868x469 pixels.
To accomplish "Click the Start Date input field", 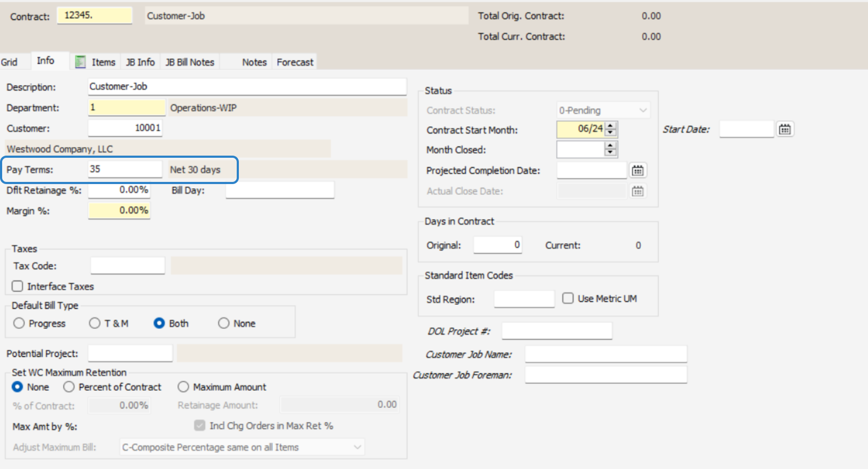I will [x=747, y=129].
